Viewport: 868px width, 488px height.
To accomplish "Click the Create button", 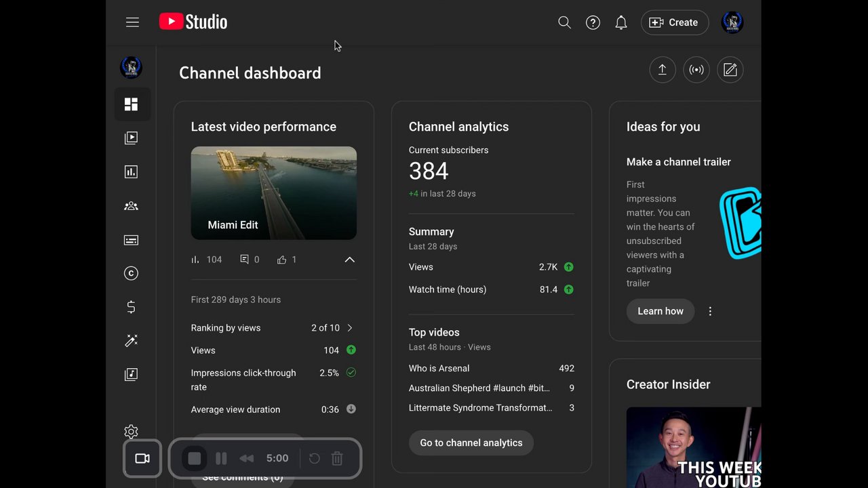I will (675, 22).
